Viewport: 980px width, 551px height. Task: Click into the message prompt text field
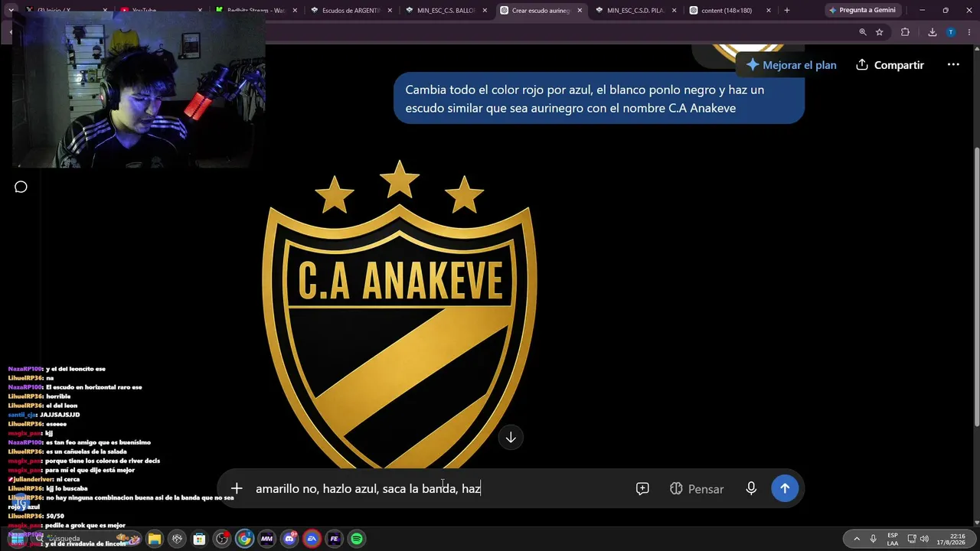(440, 488)
